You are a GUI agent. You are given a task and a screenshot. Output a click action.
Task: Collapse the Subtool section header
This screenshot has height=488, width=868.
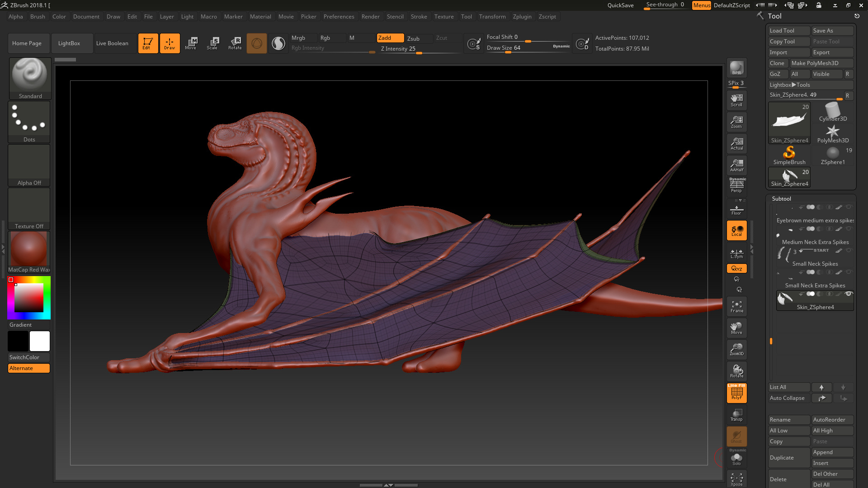coord(781,199)
